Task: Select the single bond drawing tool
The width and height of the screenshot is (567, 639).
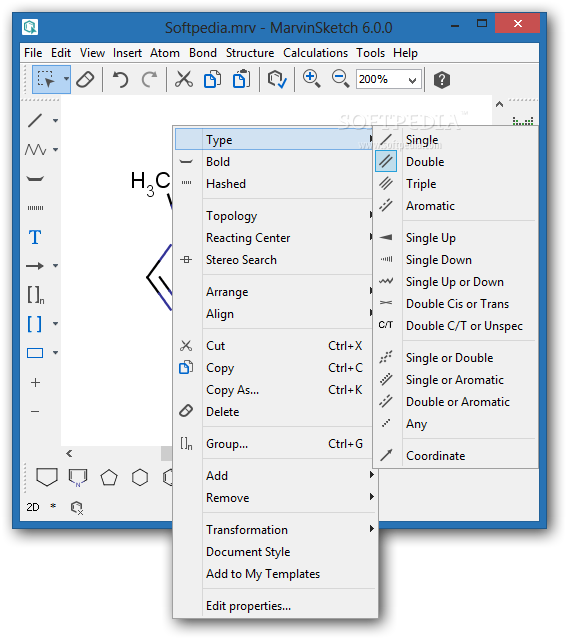Action: 35,121
